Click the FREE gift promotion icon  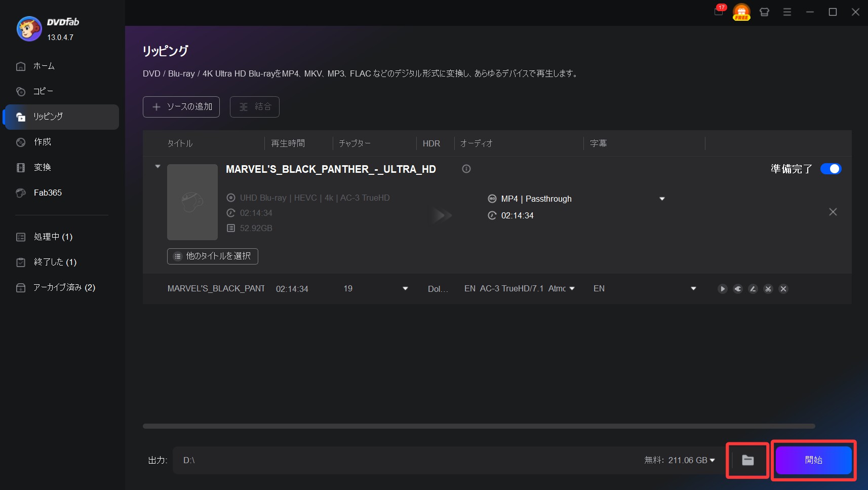pos(741,12)
